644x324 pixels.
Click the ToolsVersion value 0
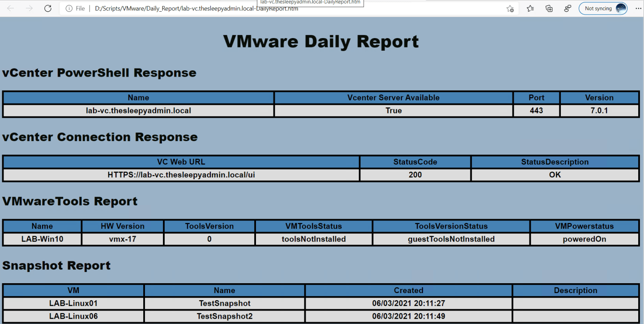tap(209, 239)
